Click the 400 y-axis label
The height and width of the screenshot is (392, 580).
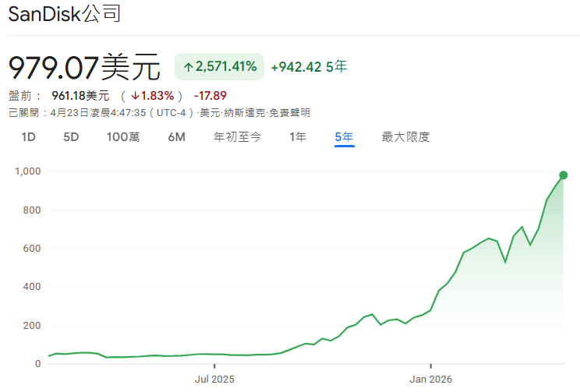click(32, 287)
